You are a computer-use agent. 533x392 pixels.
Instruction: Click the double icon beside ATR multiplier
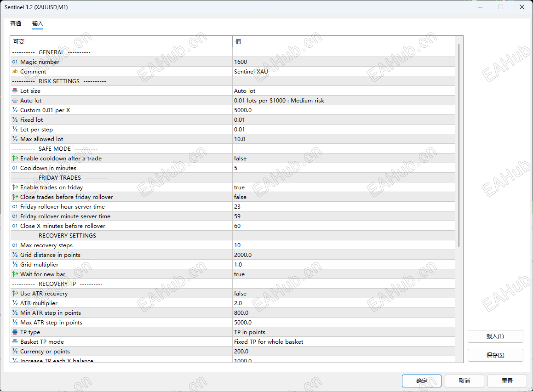[x=15, y=303]
